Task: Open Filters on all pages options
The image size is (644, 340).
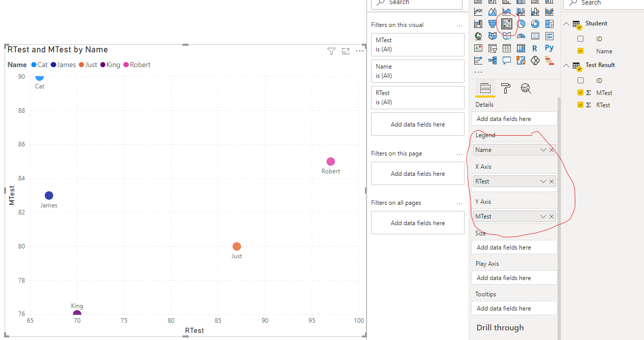Action: coord(459,203)
